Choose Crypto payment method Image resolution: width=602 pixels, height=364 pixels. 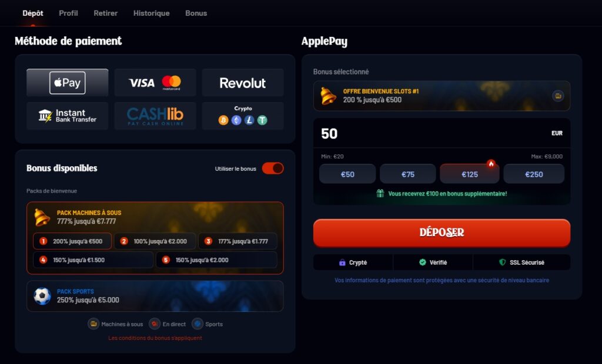[243, 116]
